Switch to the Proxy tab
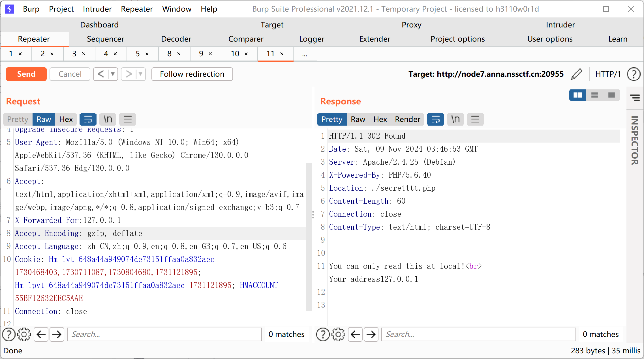Screen dimensions: 644x359 click(412, 25)
